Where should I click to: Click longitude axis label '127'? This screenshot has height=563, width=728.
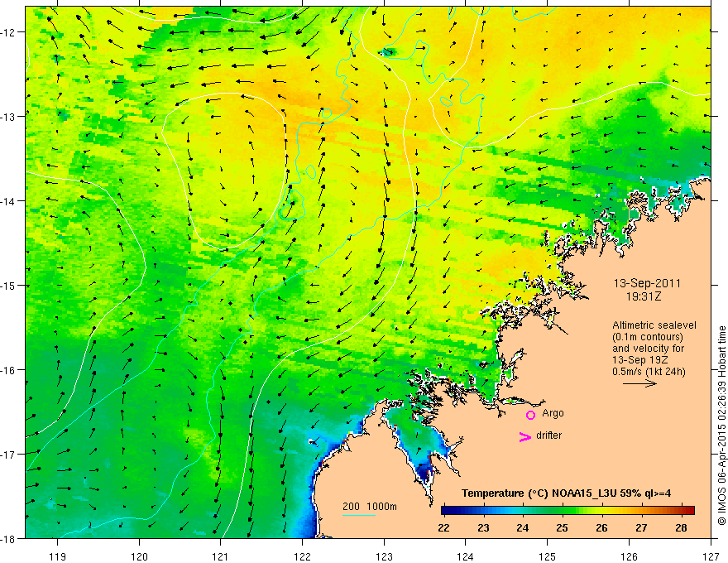point(711,556)
